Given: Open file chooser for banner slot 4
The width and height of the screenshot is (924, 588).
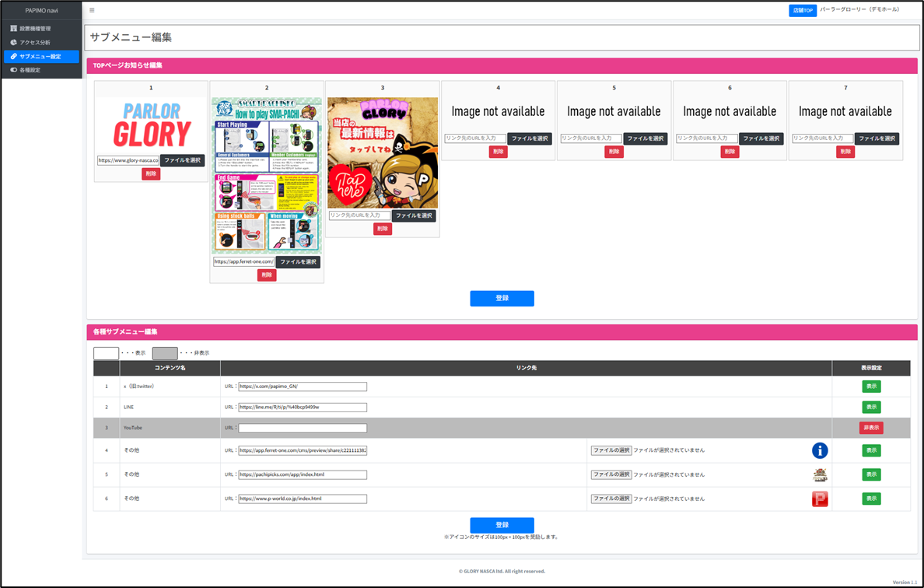Looking at the screenshot, I should pyautogui.click(x=530, y=138).
